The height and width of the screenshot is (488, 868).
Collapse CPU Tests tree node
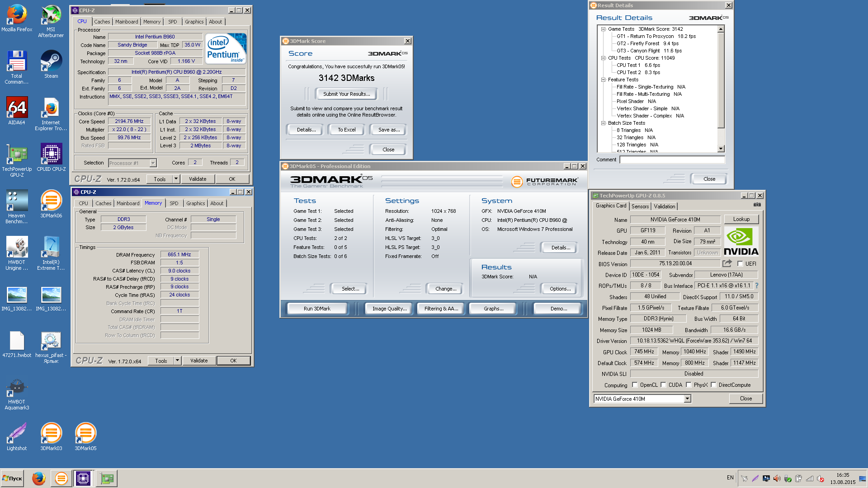(603, 58)
